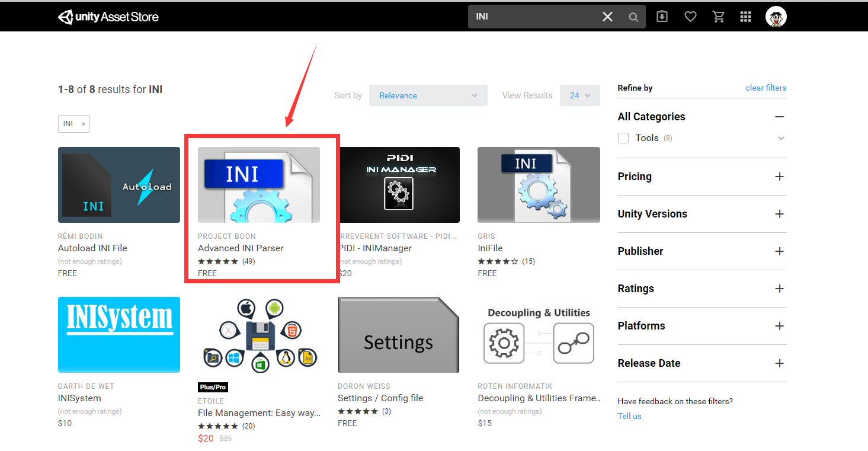Collapse the All Categories section
The width and height of the screenshot is (868, 451).
point(779,117)
